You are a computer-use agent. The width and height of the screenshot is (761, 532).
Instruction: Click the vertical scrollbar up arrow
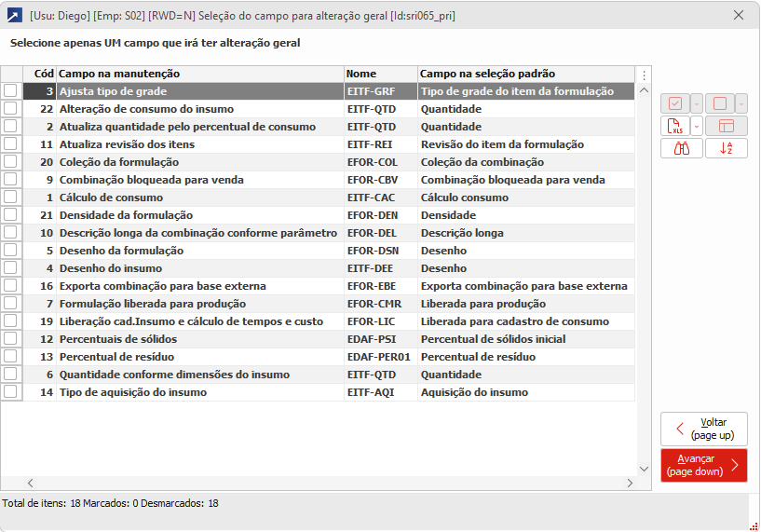tap(644, 90)
